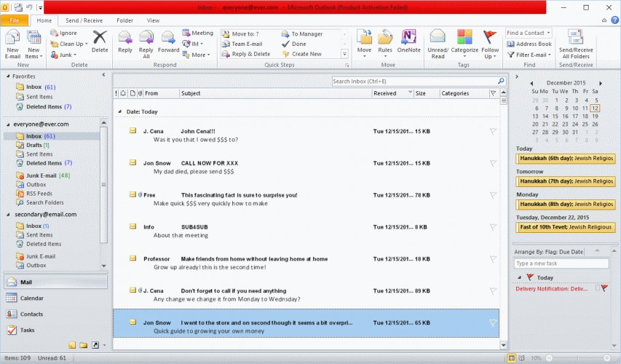Click the Type a new task field
Viewport: 621px width, 364px height.
click(561, 264)
